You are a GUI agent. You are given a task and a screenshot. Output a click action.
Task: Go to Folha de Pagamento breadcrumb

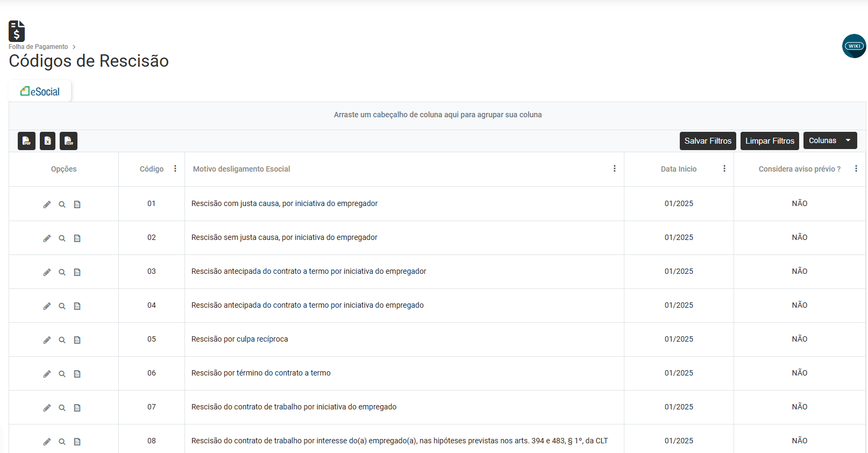coord(38,47)
